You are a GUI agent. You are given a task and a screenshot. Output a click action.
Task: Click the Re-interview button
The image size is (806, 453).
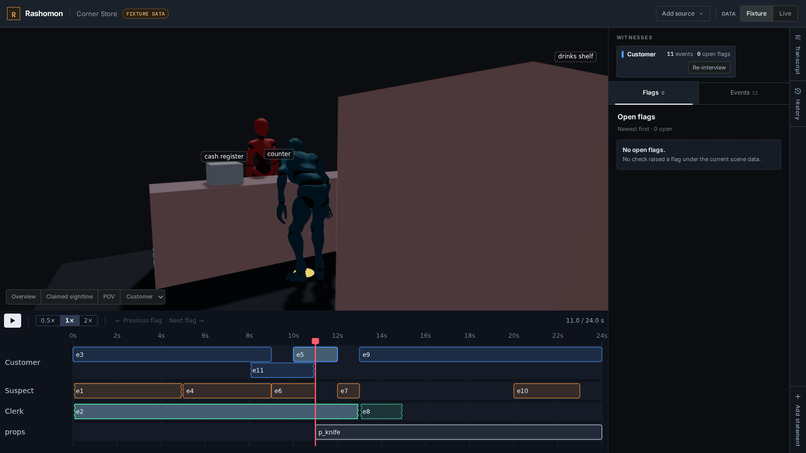click(709, 67)
